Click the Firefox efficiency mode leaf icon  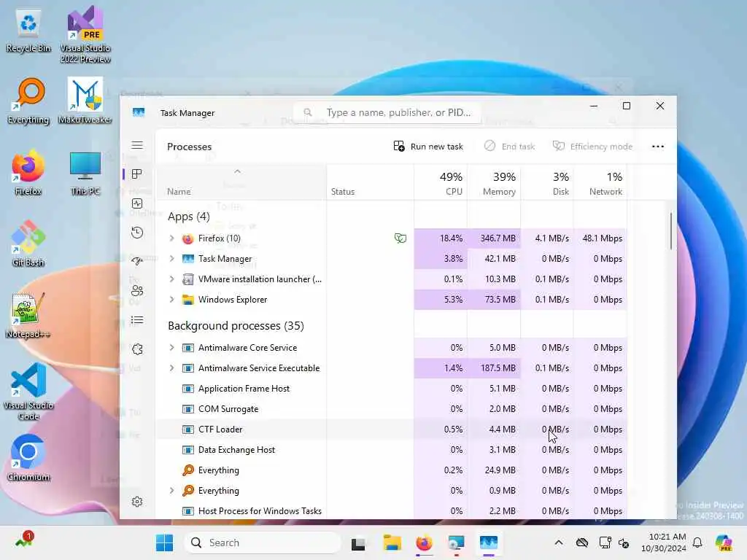(400, 238)
